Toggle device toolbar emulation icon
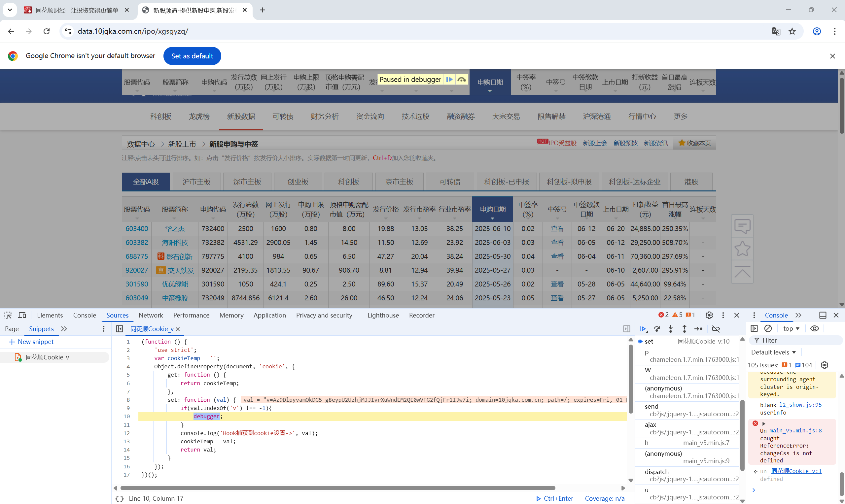The height and width of the screenshot is (504, 845). point(22,315)
